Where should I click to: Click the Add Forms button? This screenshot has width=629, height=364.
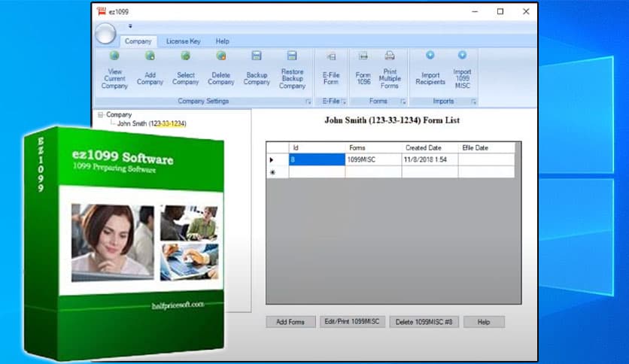(290, 322)
